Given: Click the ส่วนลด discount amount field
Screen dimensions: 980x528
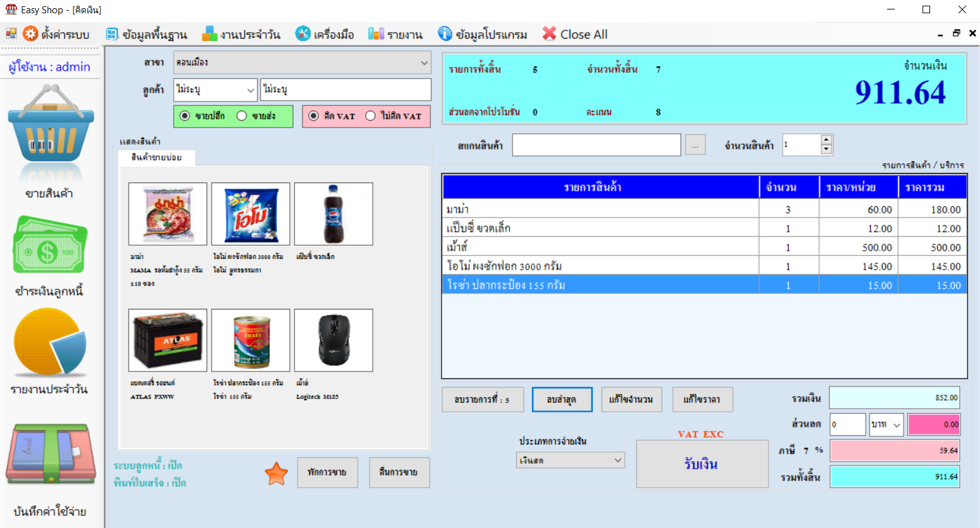Looking at the screenshot, I should point(847,424).
